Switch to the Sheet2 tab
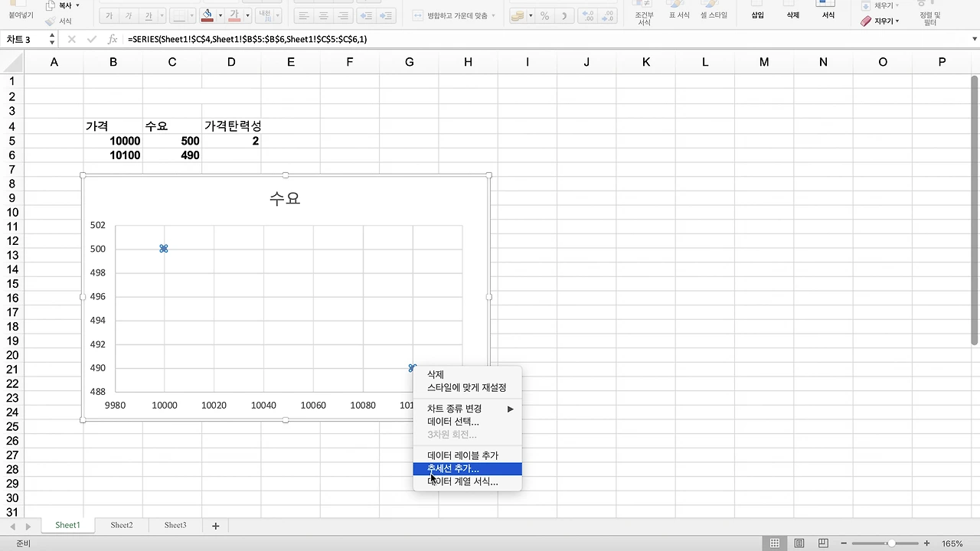The image size is (980, 551). coord(121,525)
